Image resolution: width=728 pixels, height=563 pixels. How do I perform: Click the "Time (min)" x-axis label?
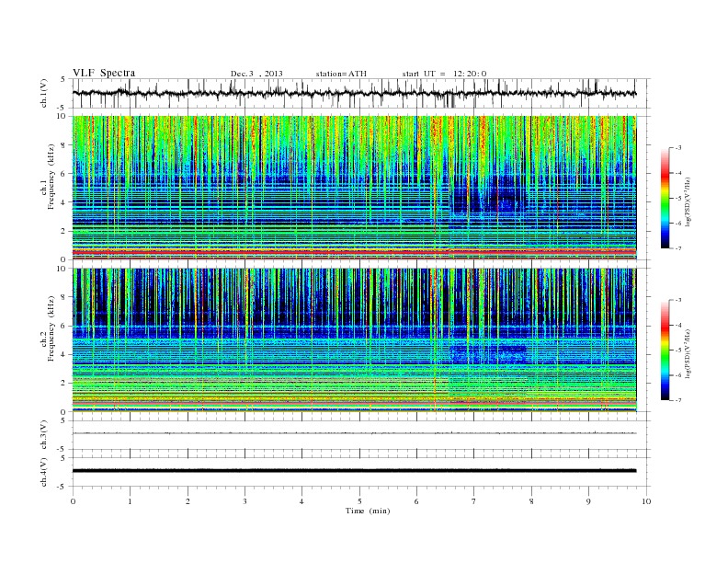point(368,511)
